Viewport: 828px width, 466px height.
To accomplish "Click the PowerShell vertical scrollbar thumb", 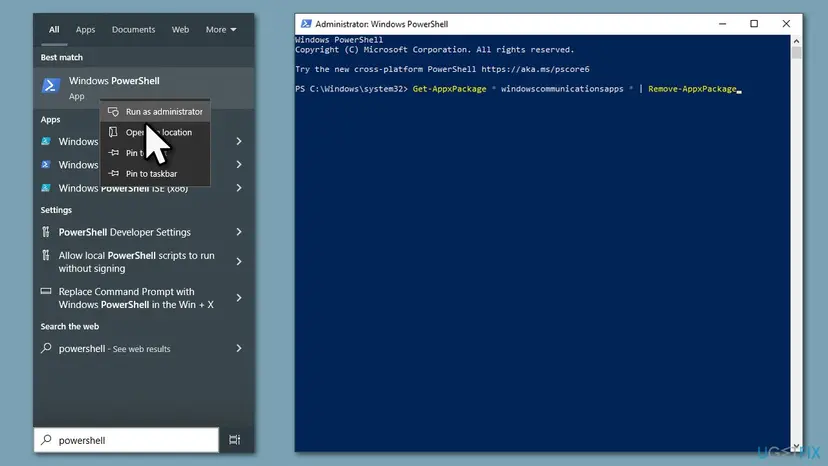I will tap(796, 53).
